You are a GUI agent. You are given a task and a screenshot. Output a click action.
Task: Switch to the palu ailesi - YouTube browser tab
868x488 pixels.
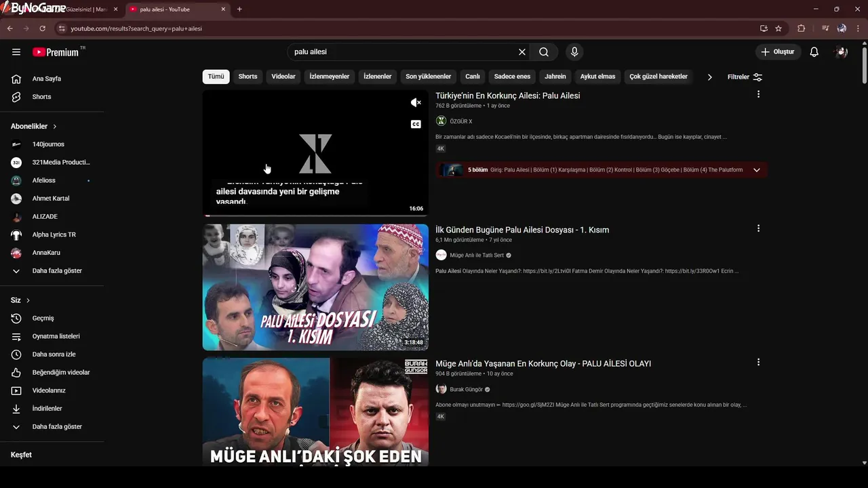click(178, 9)
